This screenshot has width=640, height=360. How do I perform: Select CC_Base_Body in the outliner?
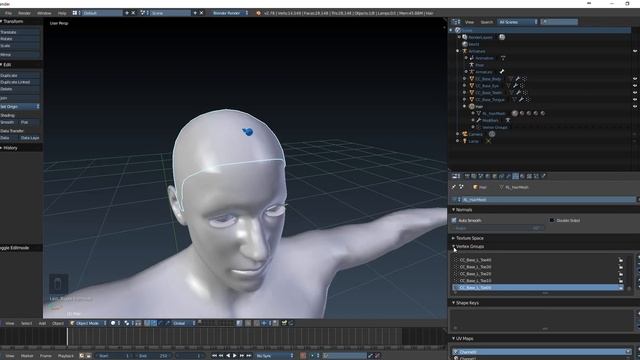pos(488,79)
